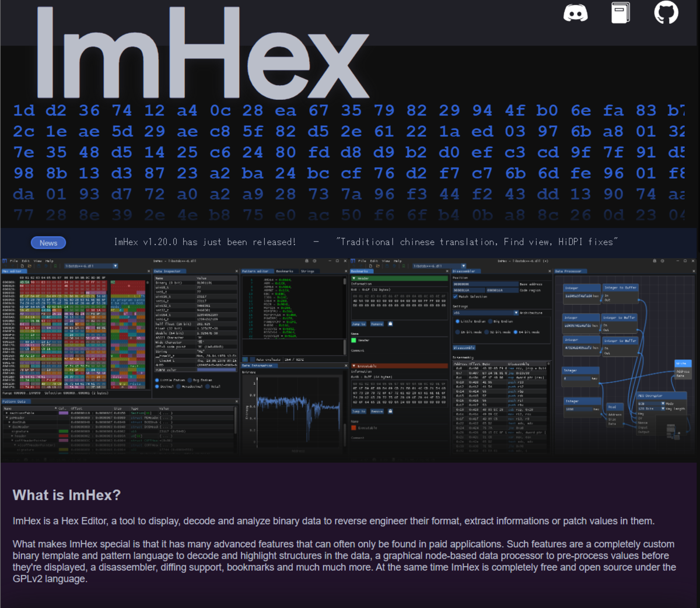Open the Edit menu
Screen dimensions: 700x608
[24, 261]
